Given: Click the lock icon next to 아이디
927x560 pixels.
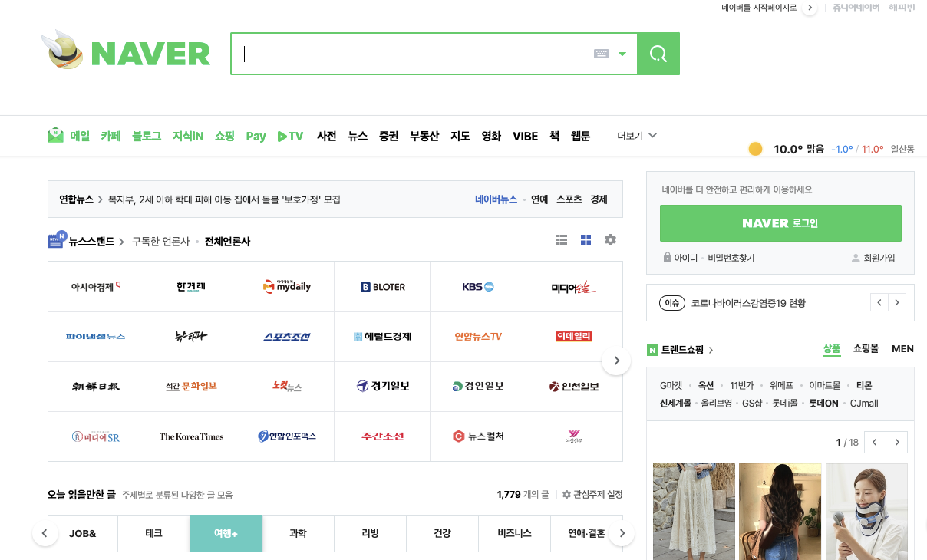Looking at the screenshot, I should (668, 258).
